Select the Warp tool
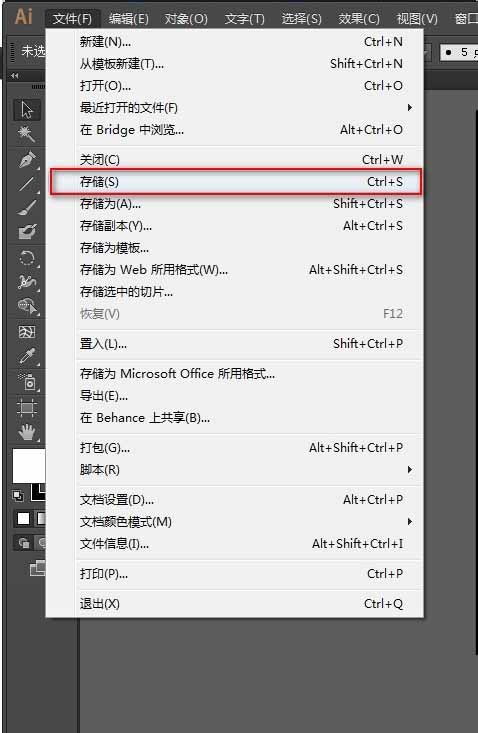Viewport: 478px width, 733px height. pos(27,282)
